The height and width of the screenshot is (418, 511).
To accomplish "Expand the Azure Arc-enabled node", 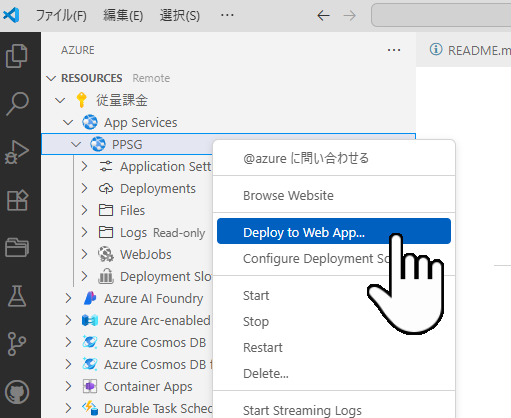I will coord(69,320).
